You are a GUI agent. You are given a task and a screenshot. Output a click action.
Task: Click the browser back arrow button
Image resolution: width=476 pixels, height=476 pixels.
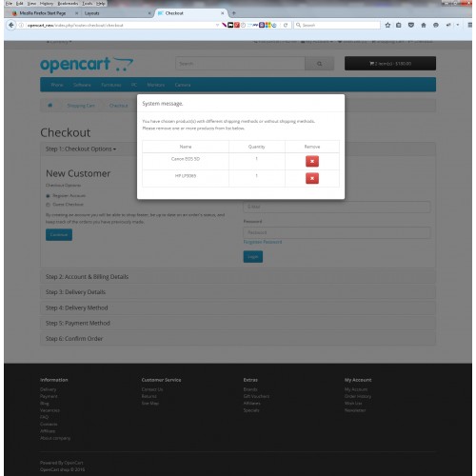(11, 25)
